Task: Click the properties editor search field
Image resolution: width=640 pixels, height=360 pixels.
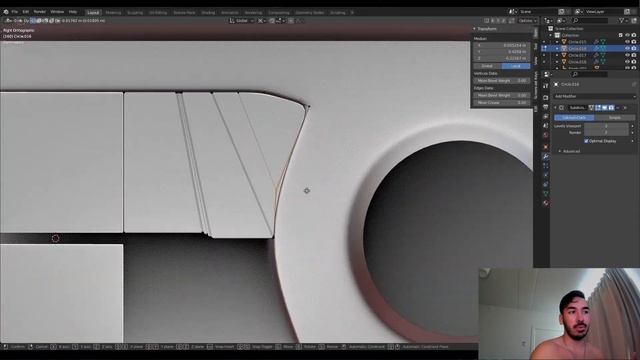Action: point(590,74)
